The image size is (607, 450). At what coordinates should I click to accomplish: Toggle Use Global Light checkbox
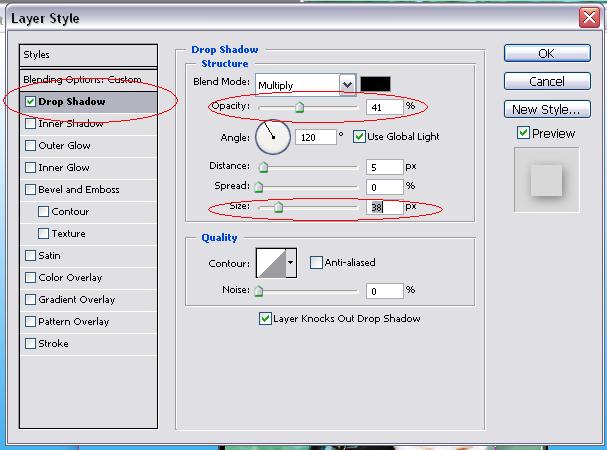(359, 136)
